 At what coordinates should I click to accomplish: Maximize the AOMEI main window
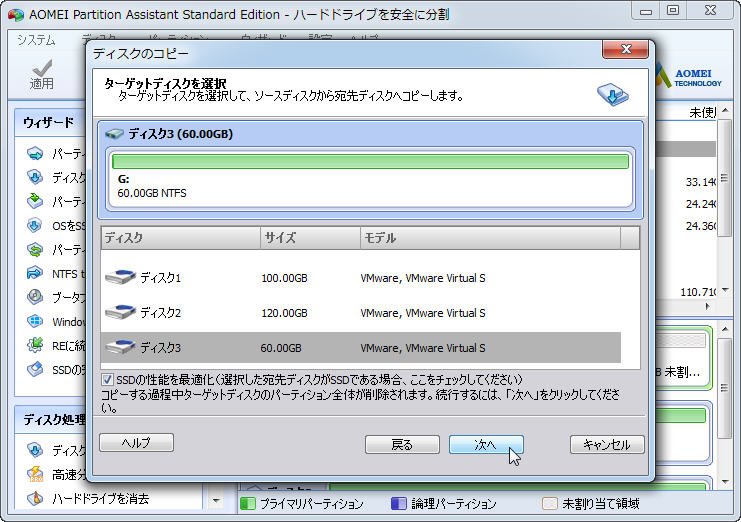(x=673, y=11)
